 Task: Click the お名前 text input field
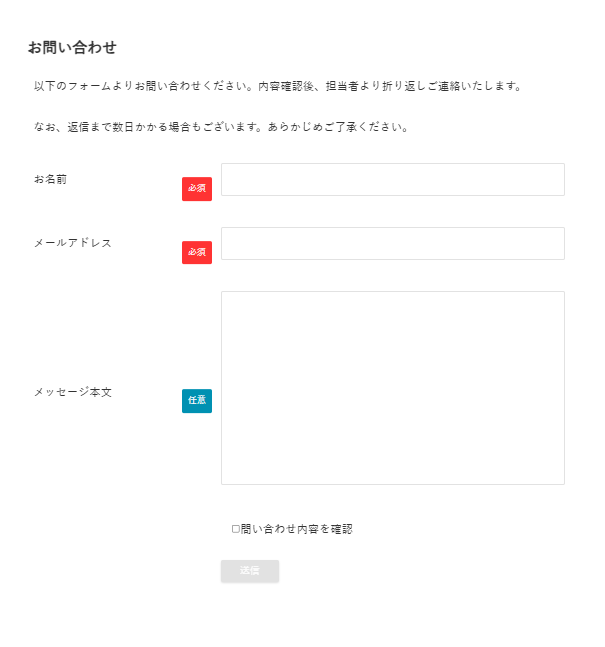click(x=392, y=180)
